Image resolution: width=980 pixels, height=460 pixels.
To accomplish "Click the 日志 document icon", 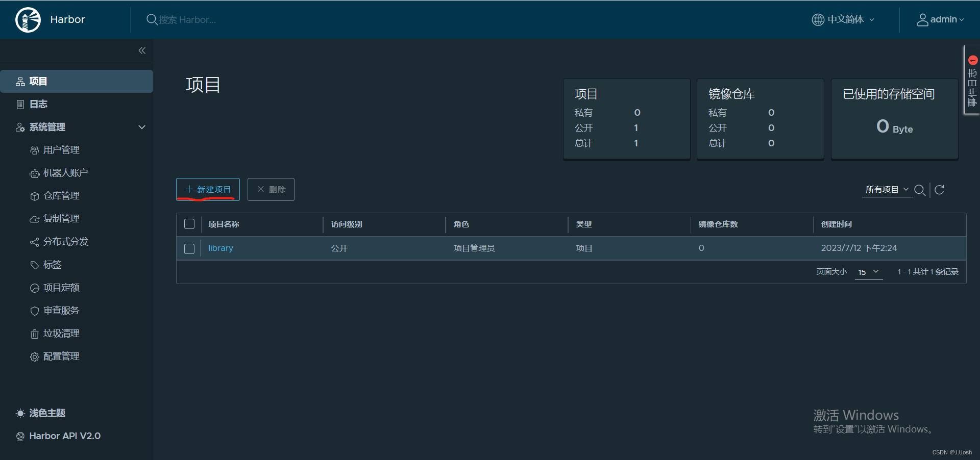I will pos(20,105).
